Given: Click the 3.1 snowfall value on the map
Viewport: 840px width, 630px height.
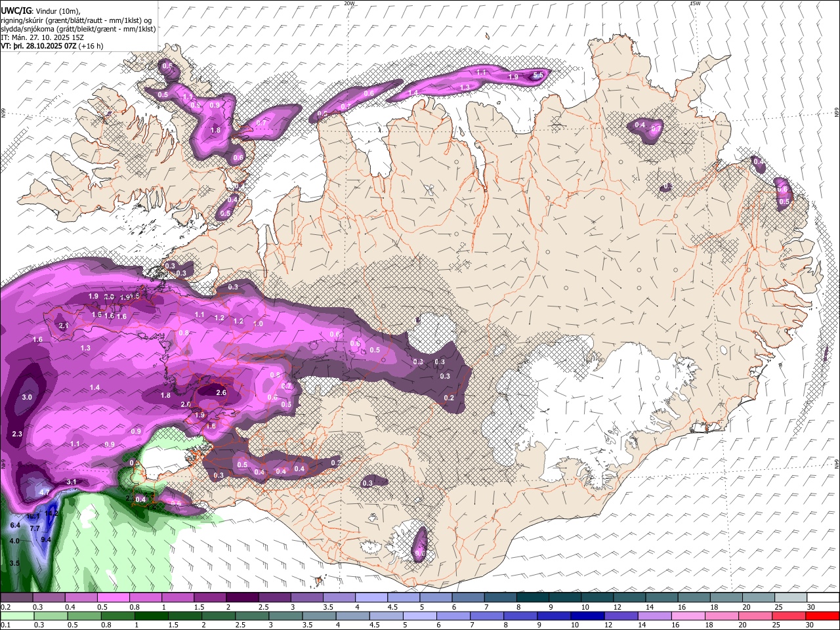Looking at the screenshot, I should [72, 482].
